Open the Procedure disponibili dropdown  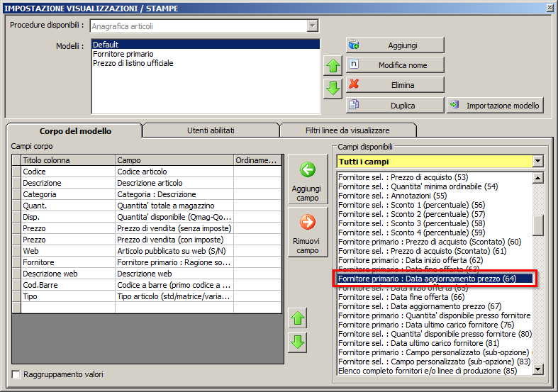(x=312, y=26)
